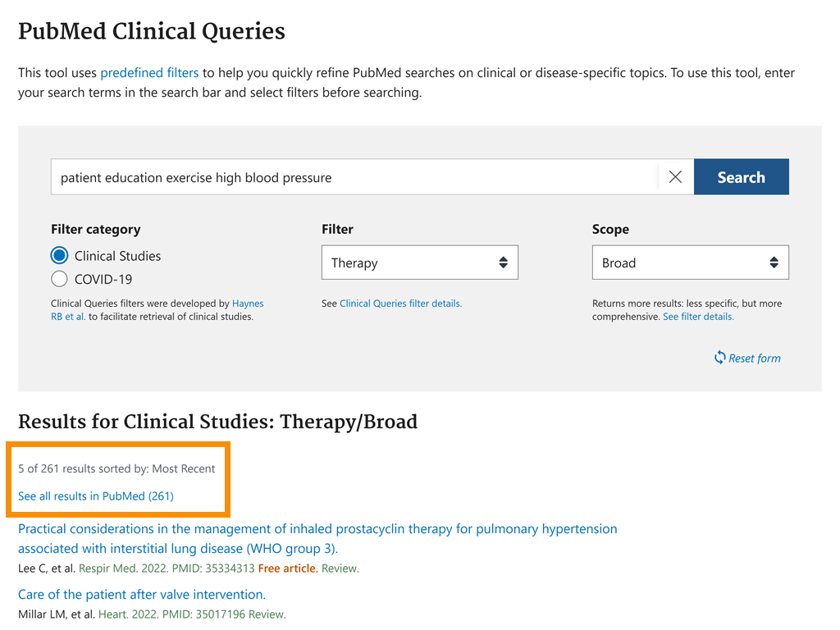Click the COVID-19 option label text
Screen dimensions: 840x630
click(x=103, y=279)
